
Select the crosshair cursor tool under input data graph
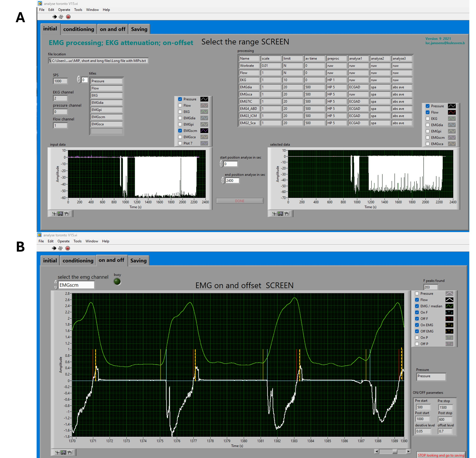click(54, 214)
